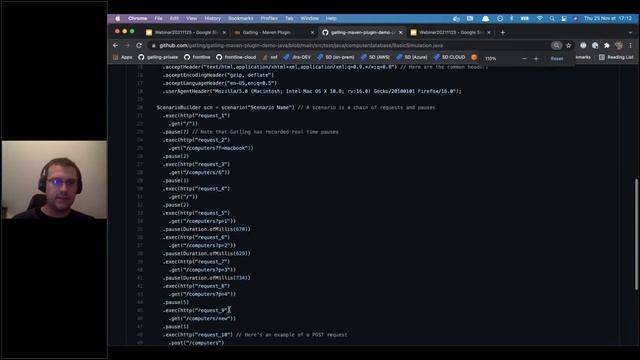This screenshot has height=360, width=640.
Task: Open Control Center in menu bar
Action: pyautogui.click(x=564, y=18)
